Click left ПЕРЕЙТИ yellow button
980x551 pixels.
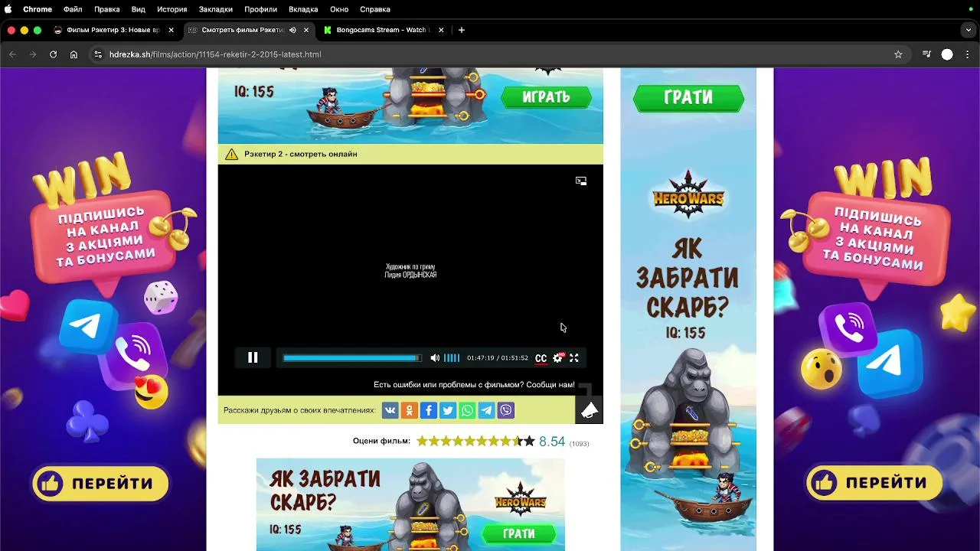click(100, 484)
